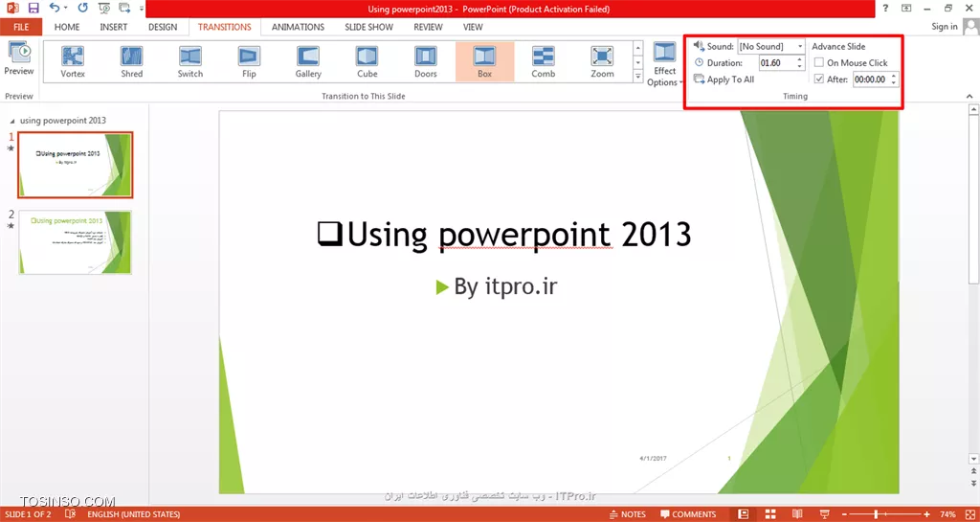Image resolution: width=980 pixels, height=522 pixels.
Task: Open the SLIDE SHOW tab
Action: [x=368, y=27]
